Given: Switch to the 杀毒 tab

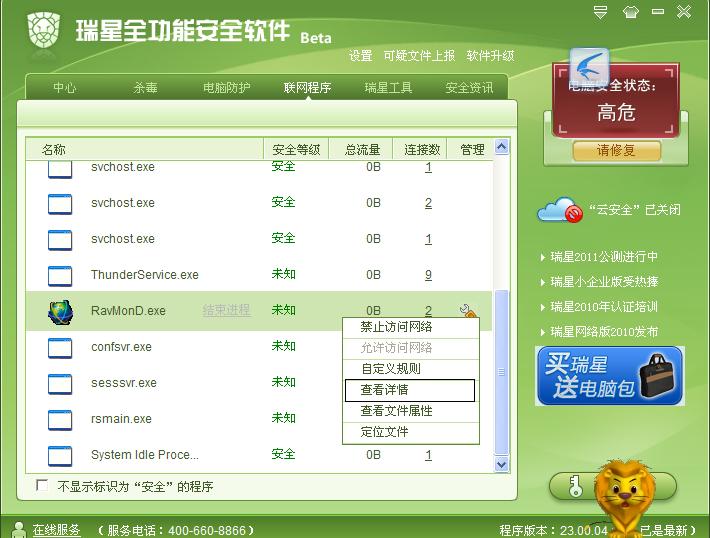Looking at the screenshot, I should pyautogui.click(x=145, y=87).
